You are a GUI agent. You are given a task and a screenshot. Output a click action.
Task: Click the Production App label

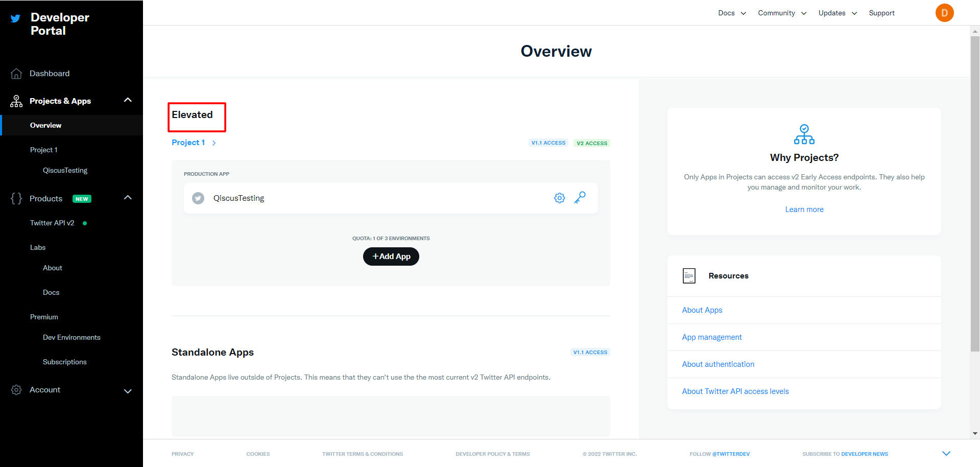(x=206, y=174)
